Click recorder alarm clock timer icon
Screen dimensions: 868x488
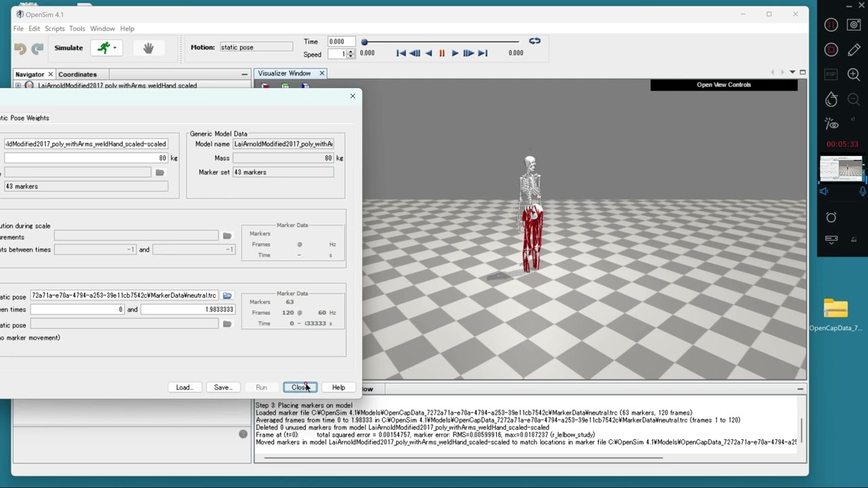[x=831, y=217]
